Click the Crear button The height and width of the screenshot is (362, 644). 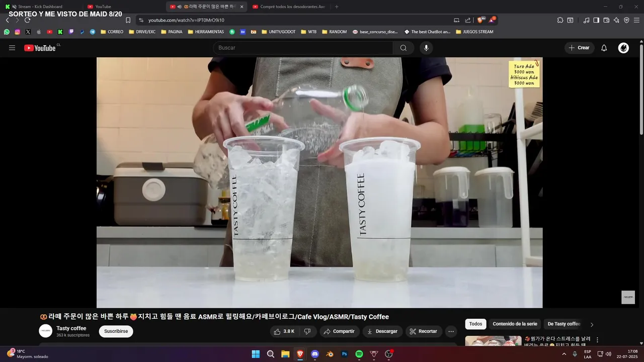[x=579, y=48]
